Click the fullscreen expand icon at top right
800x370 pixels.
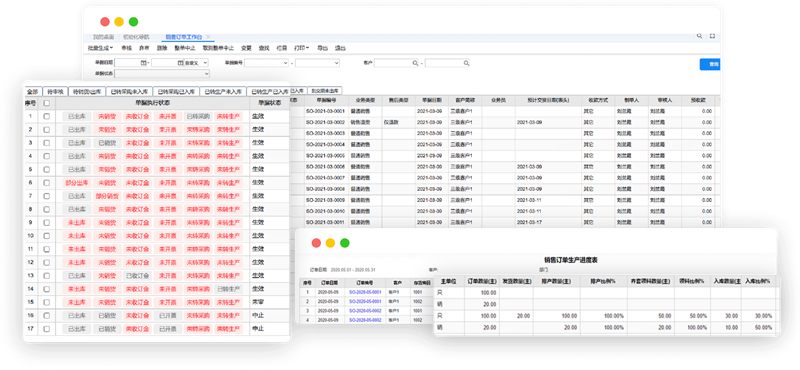[712, 36]
